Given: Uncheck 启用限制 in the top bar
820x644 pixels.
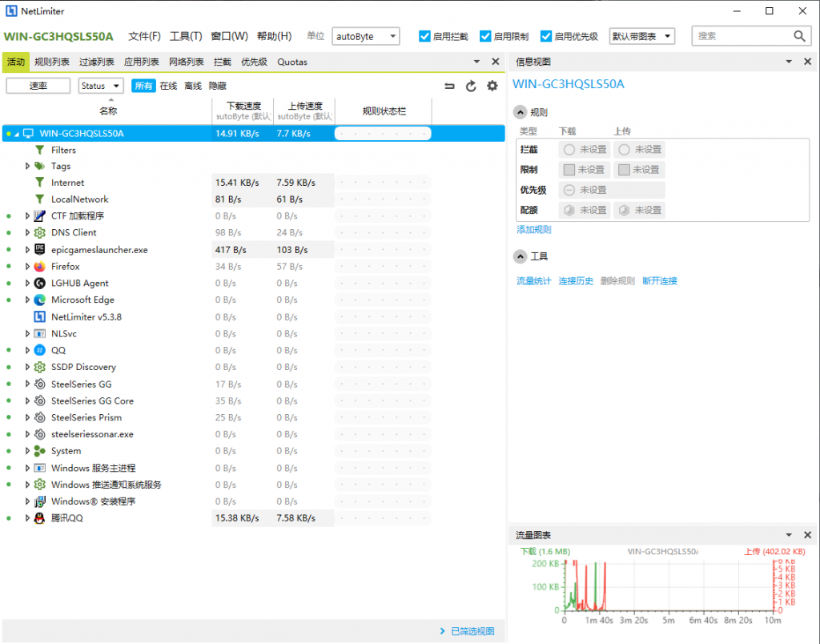Looking at the screenshot, I should [x=485, y=36].
